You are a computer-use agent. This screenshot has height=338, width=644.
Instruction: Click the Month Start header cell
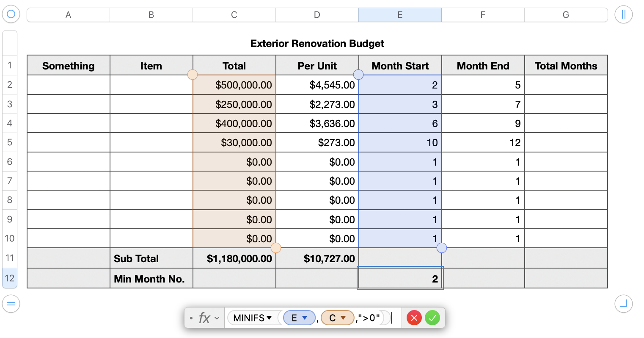pos(400,66)
